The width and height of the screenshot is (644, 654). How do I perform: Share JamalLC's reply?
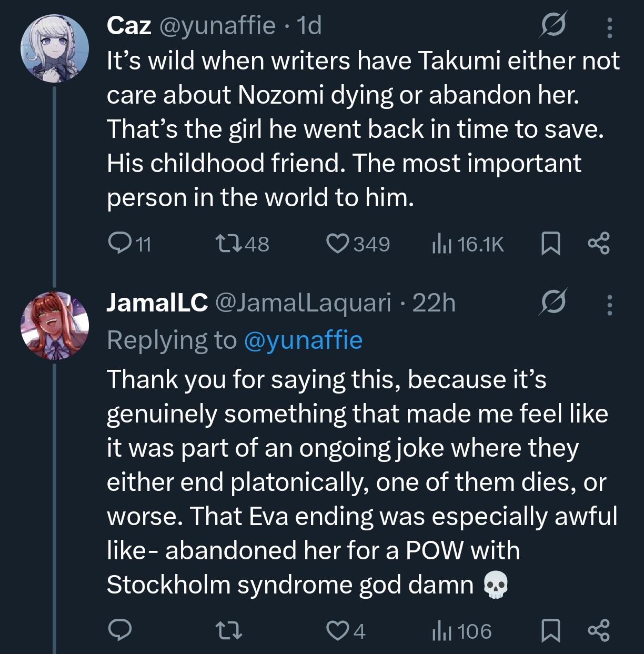[x=599, y=630]
